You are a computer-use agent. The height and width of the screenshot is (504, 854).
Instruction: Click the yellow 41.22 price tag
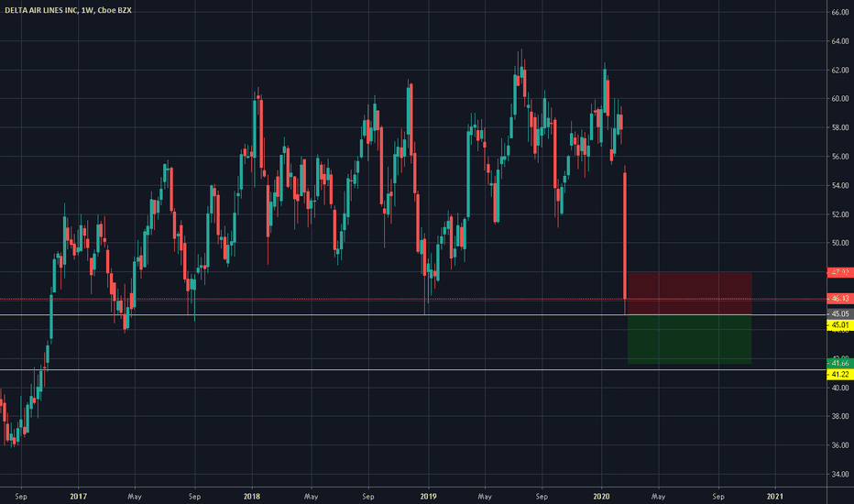[x=840, y=374]
